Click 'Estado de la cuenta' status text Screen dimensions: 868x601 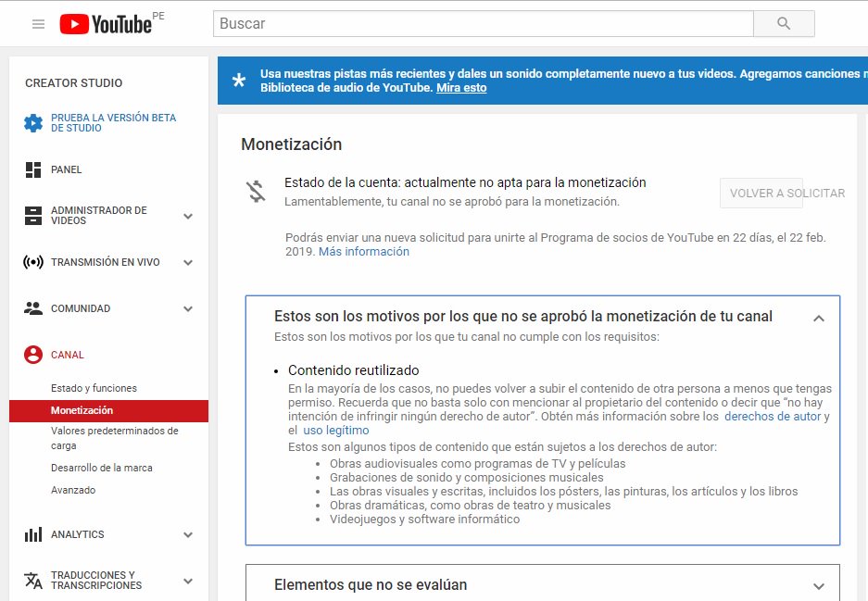pos(465,182)
